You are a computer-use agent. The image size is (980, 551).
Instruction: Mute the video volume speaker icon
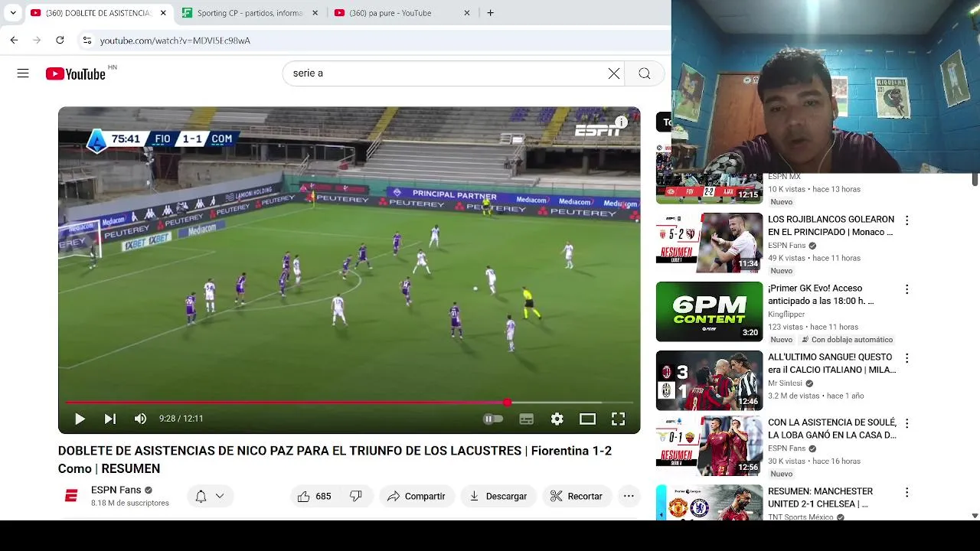coord(140,419)
